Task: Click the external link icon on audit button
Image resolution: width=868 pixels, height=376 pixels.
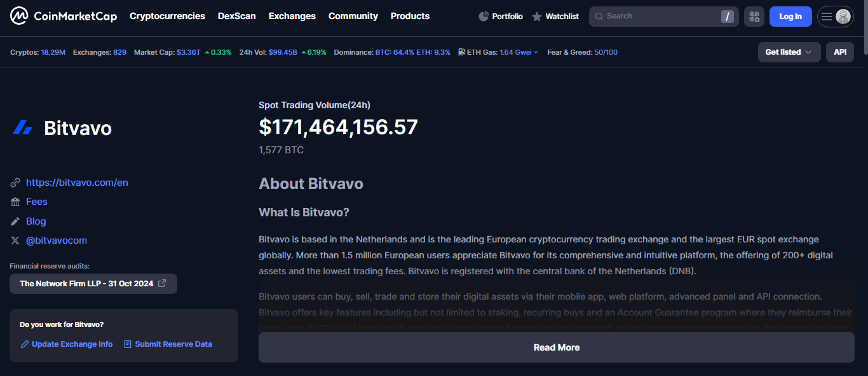Action: pos(162,283)
